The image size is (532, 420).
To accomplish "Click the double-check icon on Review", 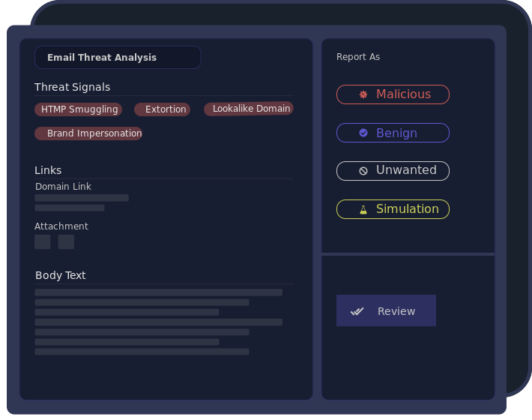I will (357, 311).
